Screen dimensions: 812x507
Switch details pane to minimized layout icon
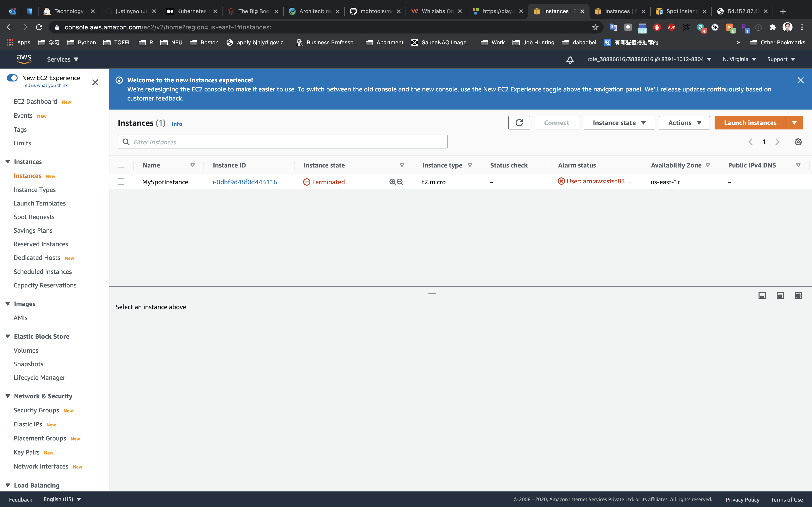pos(762,295)
